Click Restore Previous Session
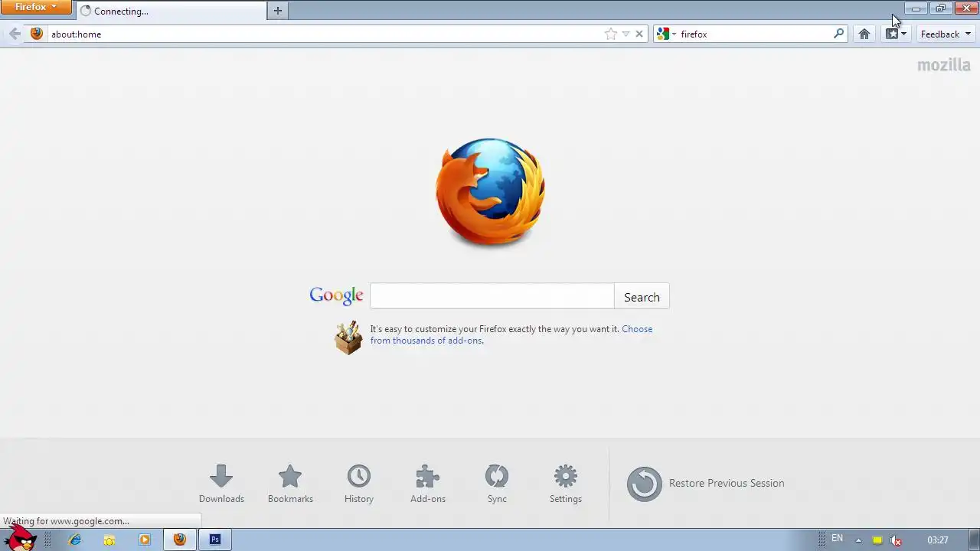The height and width of the screenshot is (551, 980). click(706, 484)
